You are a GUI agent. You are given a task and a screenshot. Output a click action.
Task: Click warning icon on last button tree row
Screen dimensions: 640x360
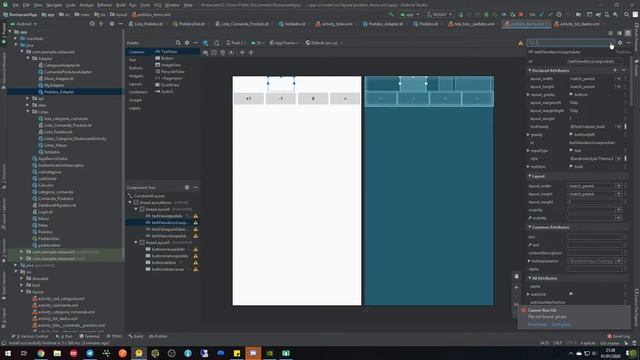(196, 269)
